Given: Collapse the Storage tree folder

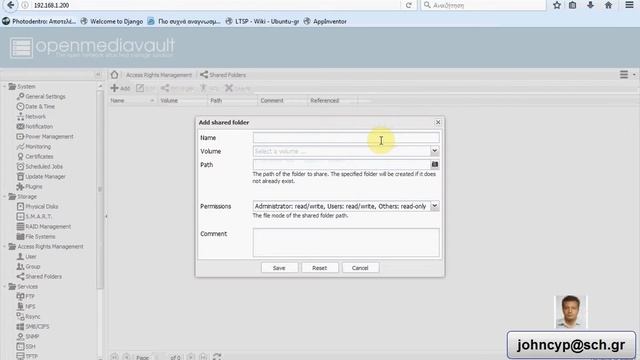Looking at the screenshot, I should click(x=4, y=197).
